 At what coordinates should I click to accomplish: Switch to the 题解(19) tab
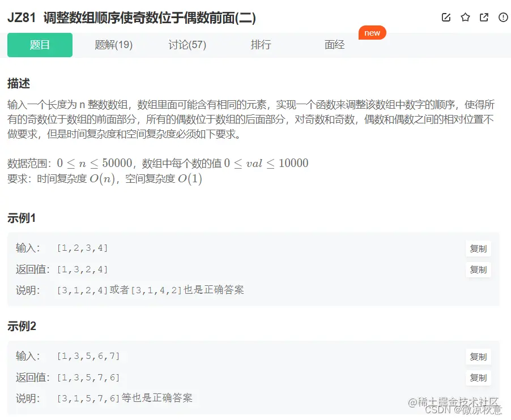113,44
